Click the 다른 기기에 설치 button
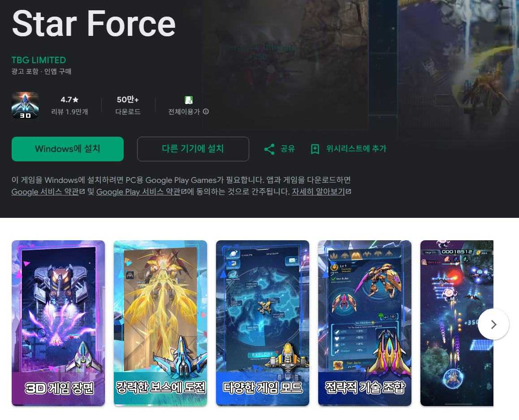This screenshot has height=420, width=519. [193, 149]
